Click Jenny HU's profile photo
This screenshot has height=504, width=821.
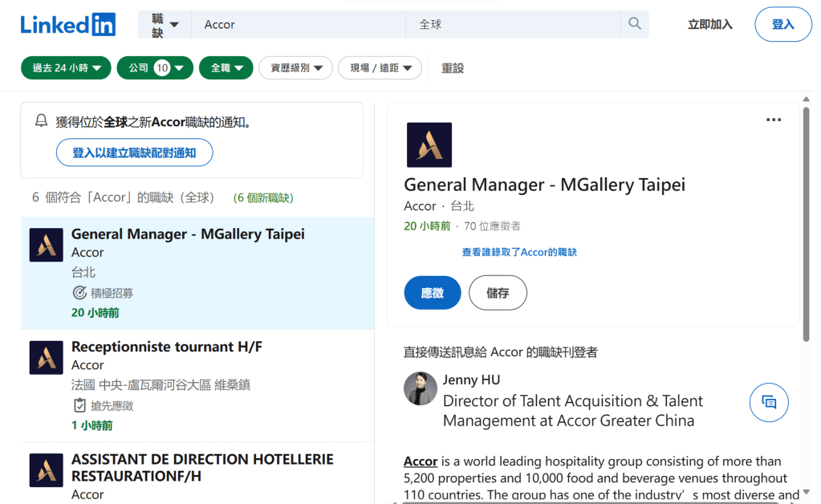coord(421,389)
